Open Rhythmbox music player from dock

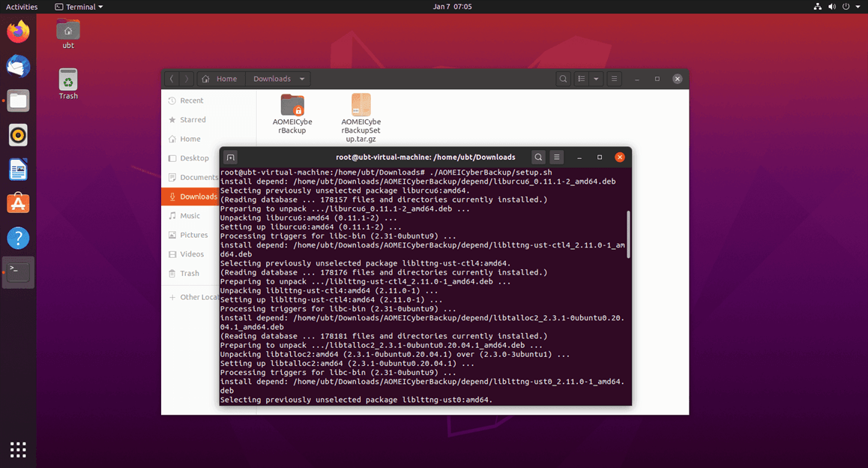[18, 135]
